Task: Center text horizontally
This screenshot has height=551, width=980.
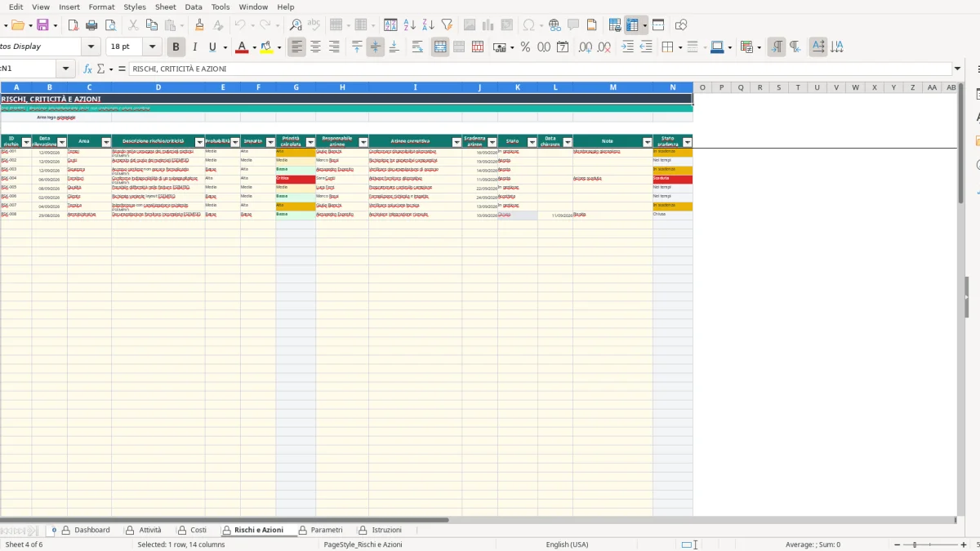Action: pos(315,47)
